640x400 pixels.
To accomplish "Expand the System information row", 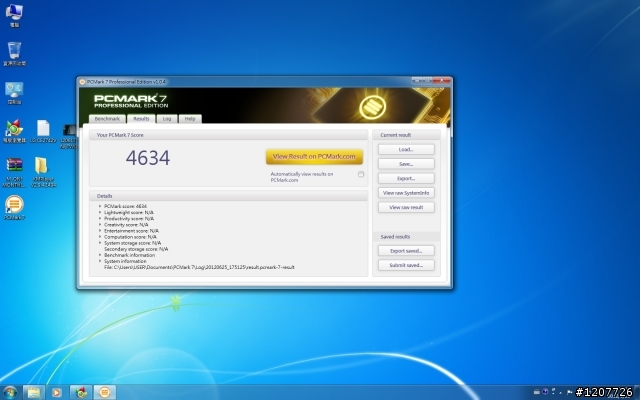I will 100,261.
